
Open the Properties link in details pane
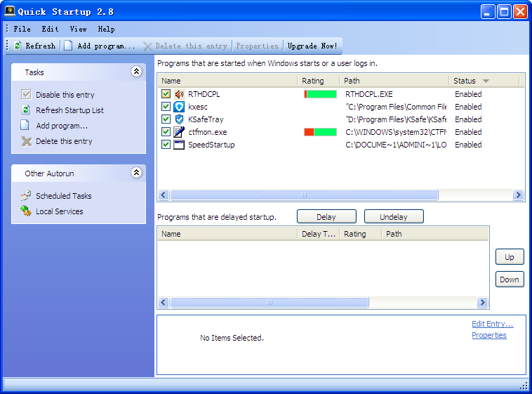point(489,335)
